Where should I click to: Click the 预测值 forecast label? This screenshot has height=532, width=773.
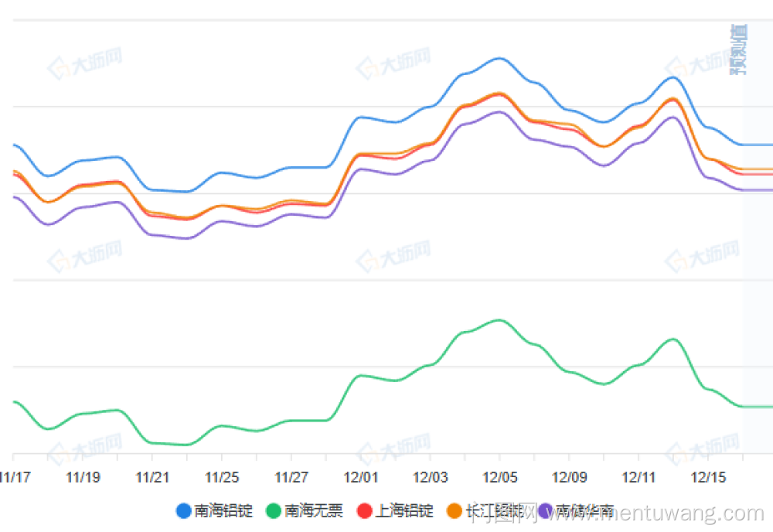click(x=739, y=49)
